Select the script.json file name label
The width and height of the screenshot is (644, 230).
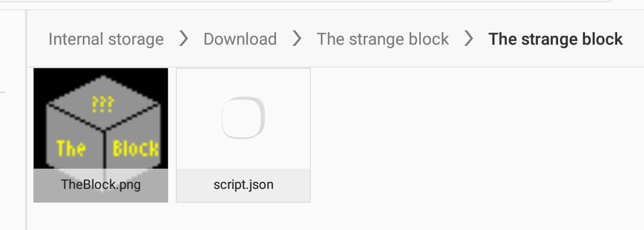243,184
